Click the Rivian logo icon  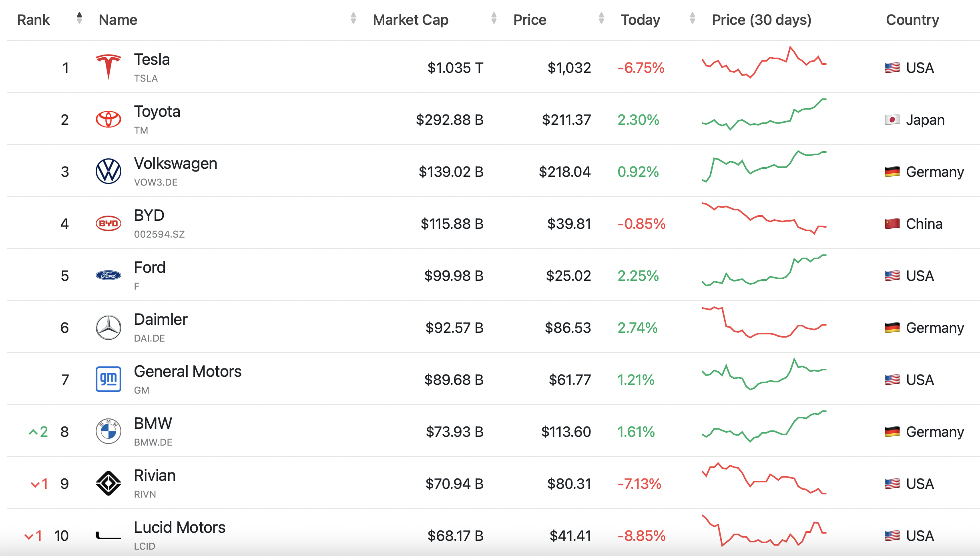coord(108,483)
